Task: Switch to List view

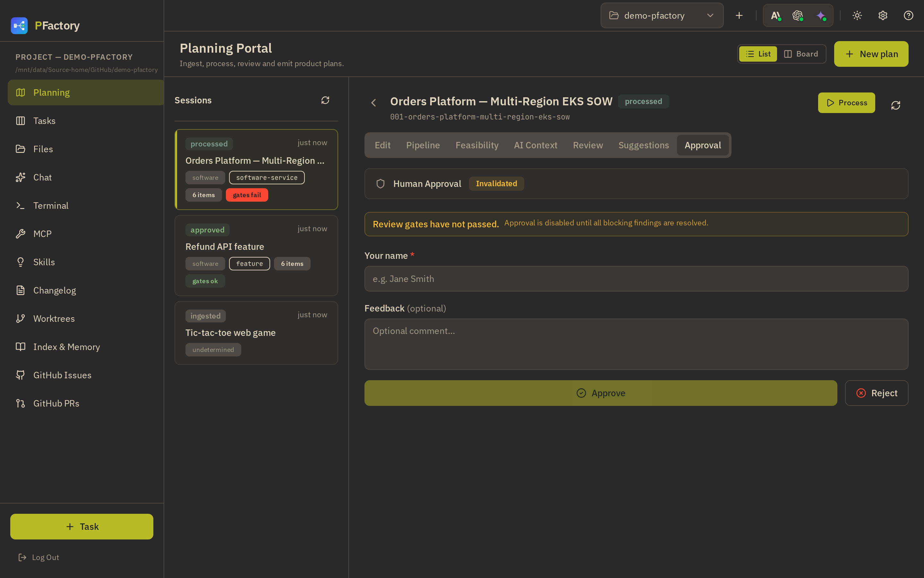Action: pos(758,54)
